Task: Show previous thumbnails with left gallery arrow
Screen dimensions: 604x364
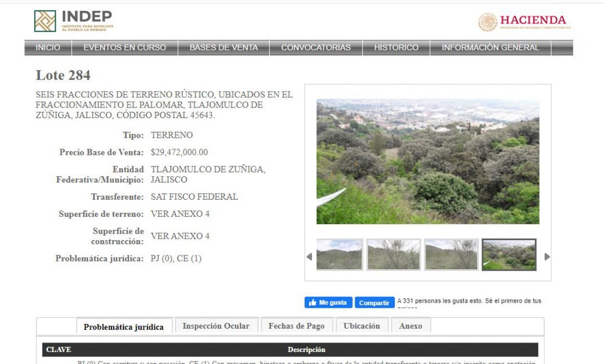Action: [x=309, y=257]
